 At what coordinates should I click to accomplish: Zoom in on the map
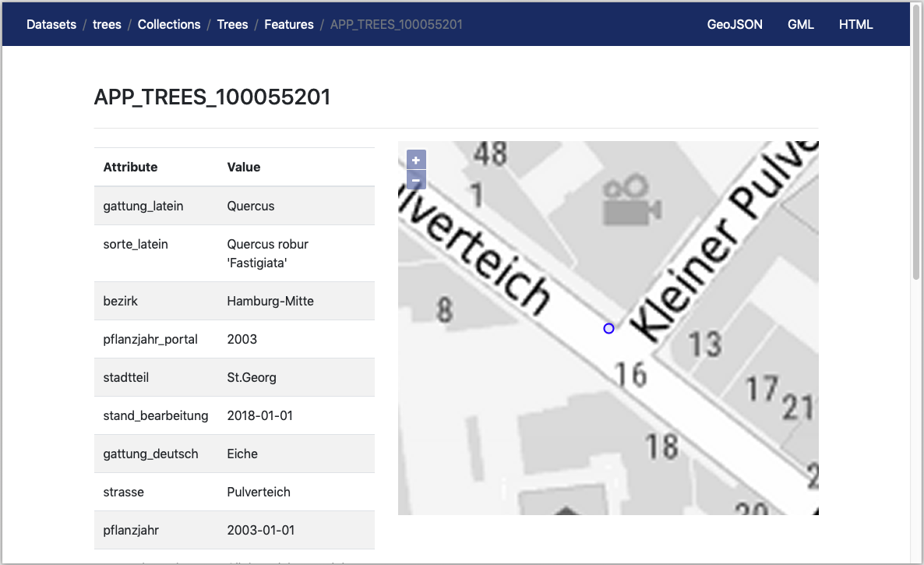(416, 160)
